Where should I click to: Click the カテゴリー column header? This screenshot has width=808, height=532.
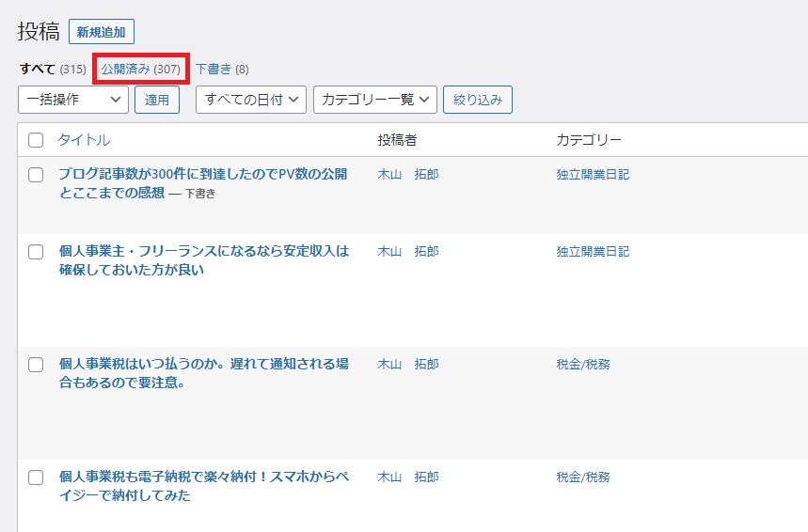click(589, 140)
